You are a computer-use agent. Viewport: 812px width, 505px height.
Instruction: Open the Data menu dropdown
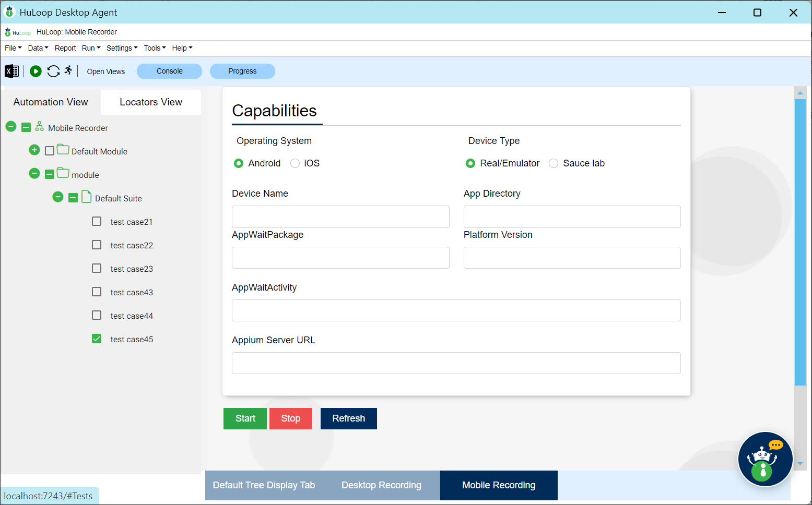[38, 48]
